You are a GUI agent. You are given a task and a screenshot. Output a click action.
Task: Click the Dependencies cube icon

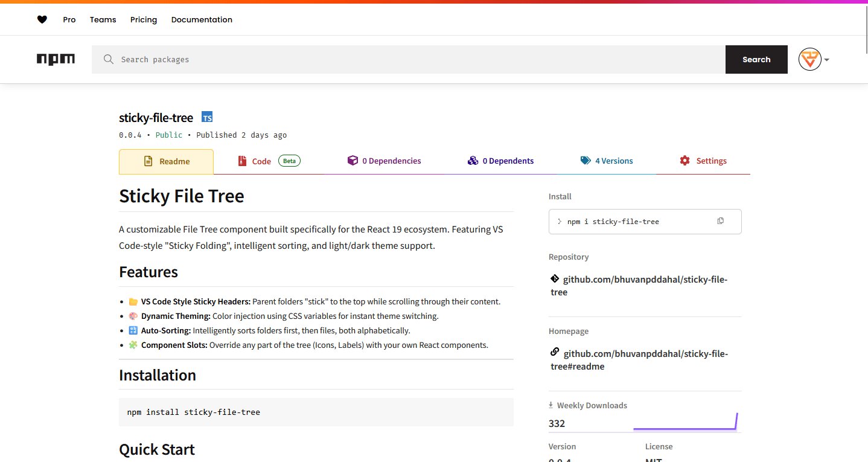pyautogui.click(x=353, y=161)
